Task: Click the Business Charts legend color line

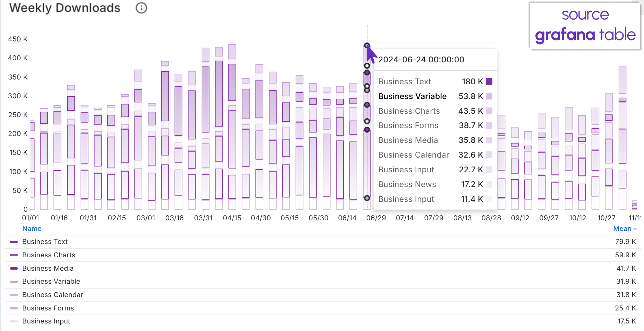Action: [14, 255]
